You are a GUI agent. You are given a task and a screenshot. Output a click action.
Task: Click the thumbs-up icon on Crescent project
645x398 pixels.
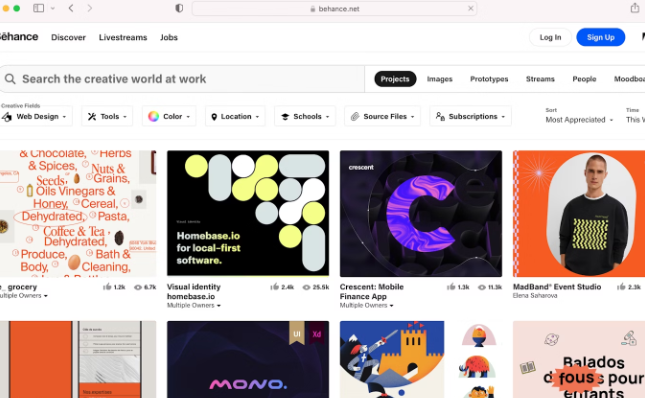(451, 287)
